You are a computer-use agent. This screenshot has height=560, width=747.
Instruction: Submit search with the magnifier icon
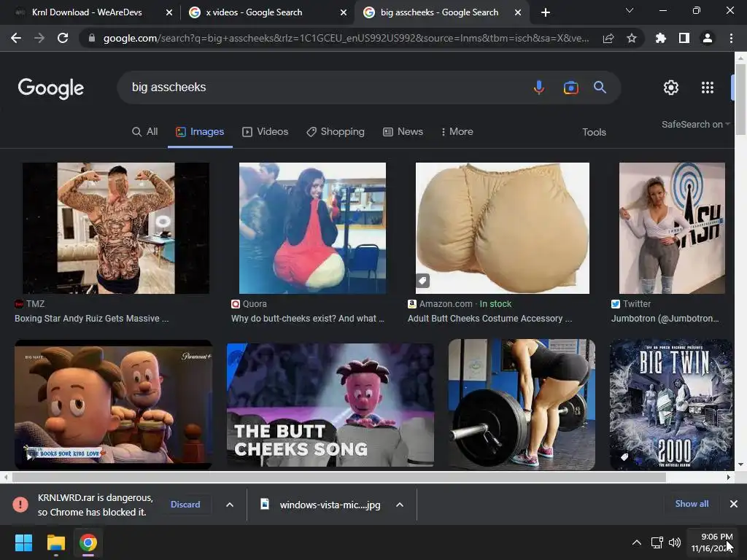point(600,87)
